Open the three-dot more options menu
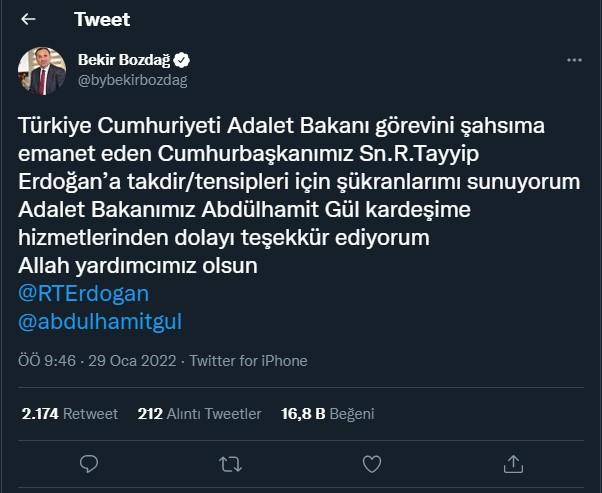Screen dimensions: 602x493 [x=574, y=60]
